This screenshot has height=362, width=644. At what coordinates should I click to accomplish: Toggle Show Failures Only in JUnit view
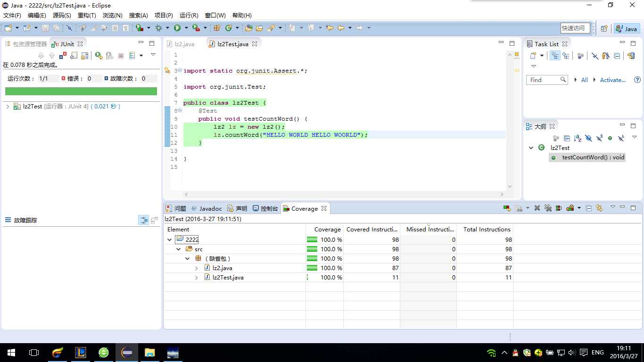63,56
